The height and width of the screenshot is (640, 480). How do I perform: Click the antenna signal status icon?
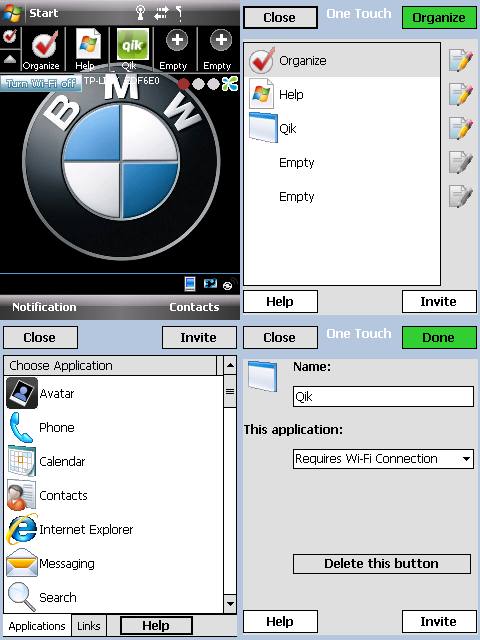[141, 13]
